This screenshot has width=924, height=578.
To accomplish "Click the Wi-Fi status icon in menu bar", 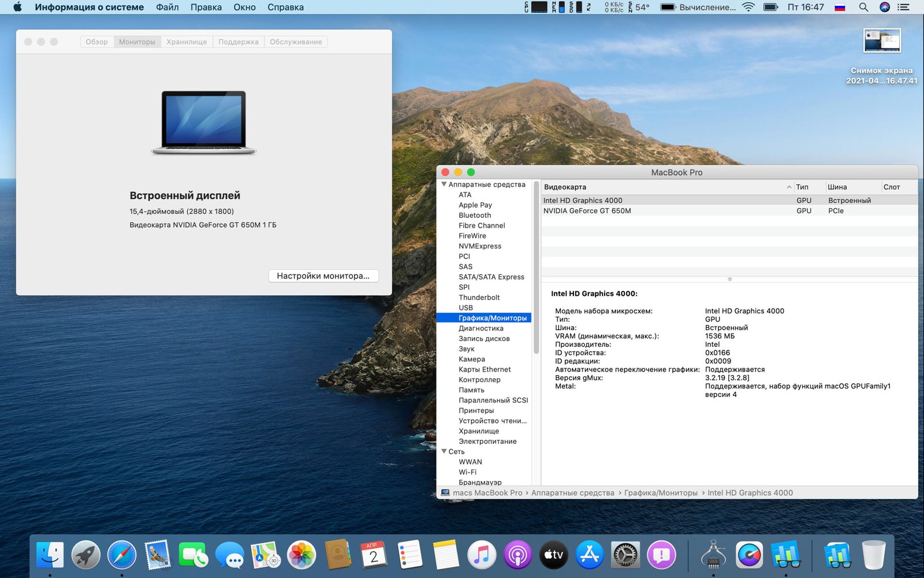I will (x=748, y=7).
